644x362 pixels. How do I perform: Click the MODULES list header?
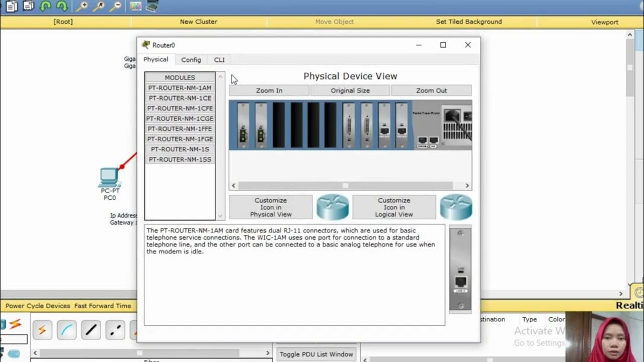click(x=180, y=77)
